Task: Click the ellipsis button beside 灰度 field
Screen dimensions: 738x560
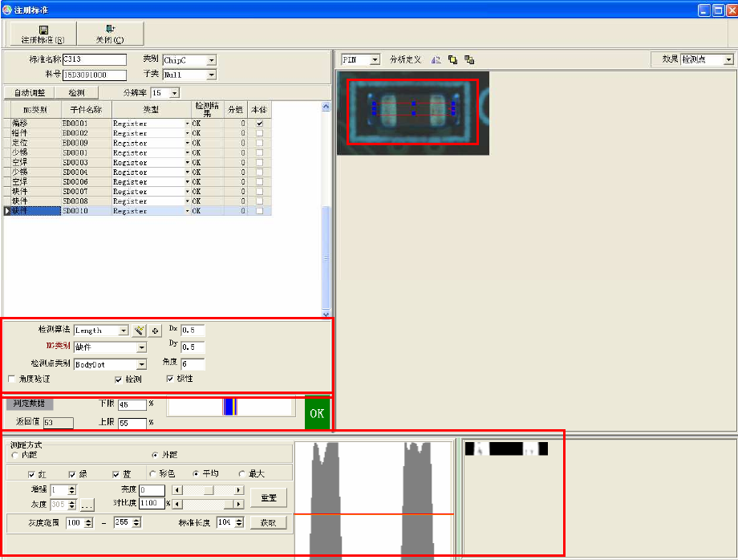Action: coord(87,505)
